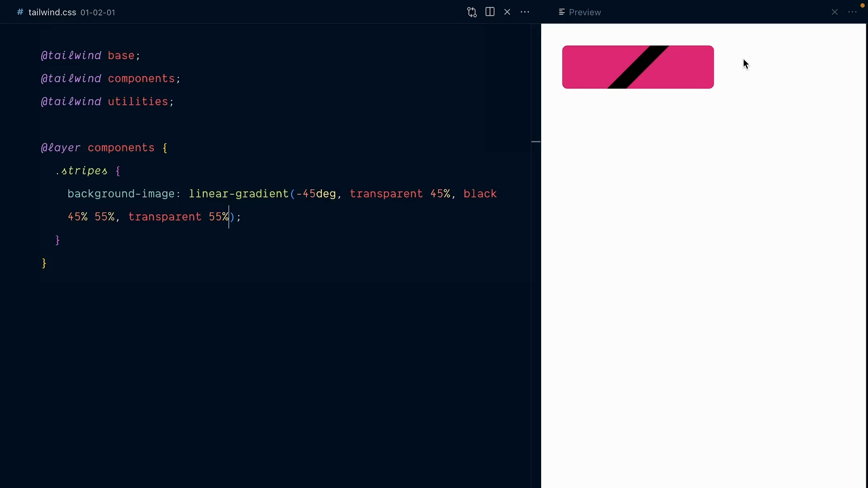This screenshot has height=488, width=868.
Task: Click the .stripes selector in code
Action: tap(82, 171)
